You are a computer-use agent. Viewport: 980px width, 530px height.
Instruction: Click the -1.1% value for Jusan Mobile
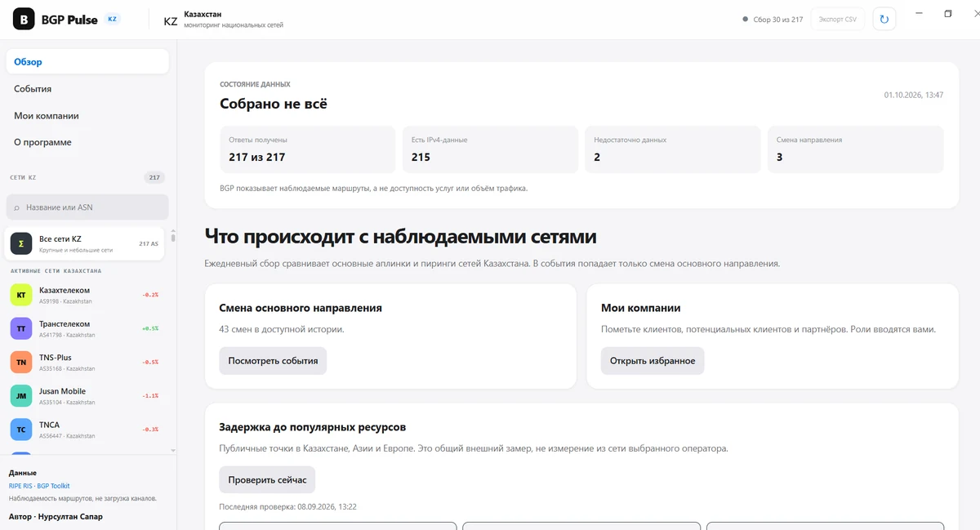(150, 396)
